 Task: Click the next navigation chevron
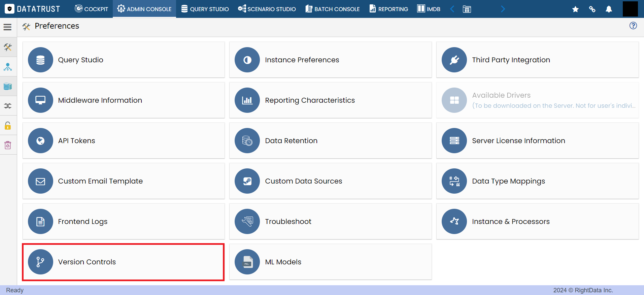click(x=503, y=9)
